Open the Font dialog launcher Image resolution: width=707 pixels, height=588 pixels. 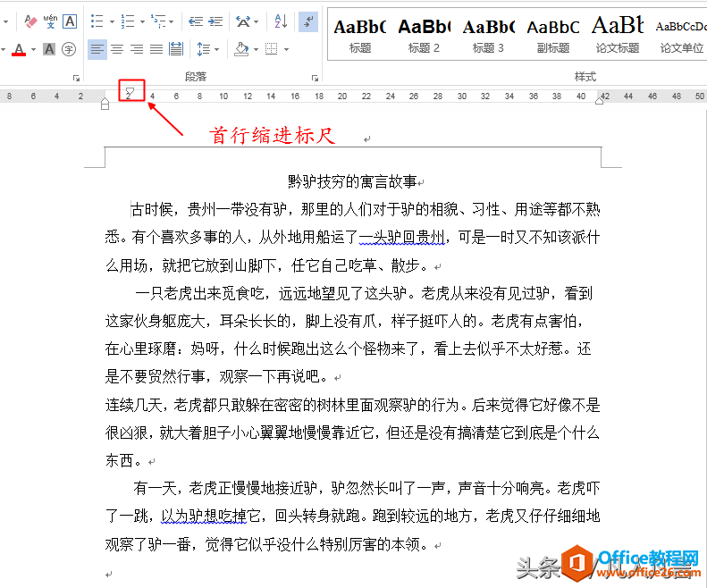[x=76, y=78]
